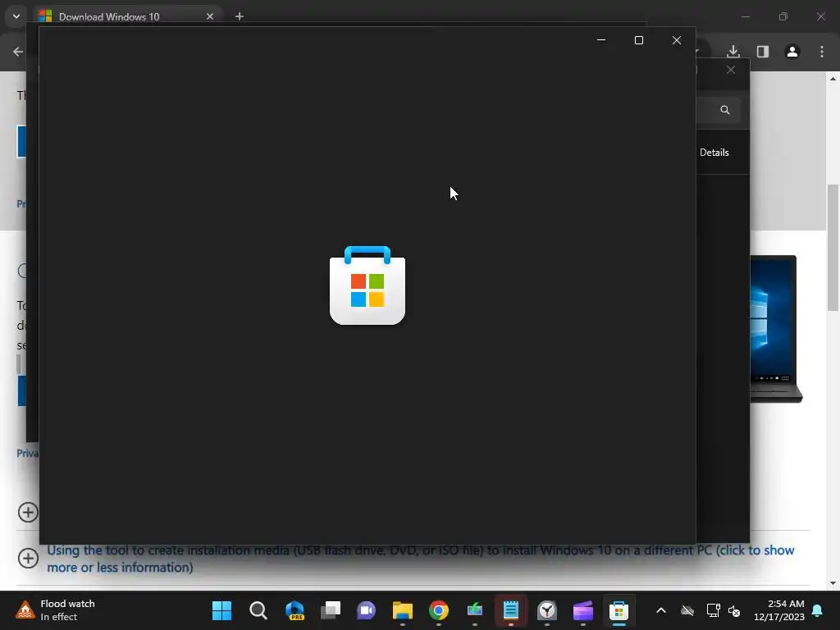Click the laptop image on the webpage
This screenshot has width=840, height=630.
point(776,328)
